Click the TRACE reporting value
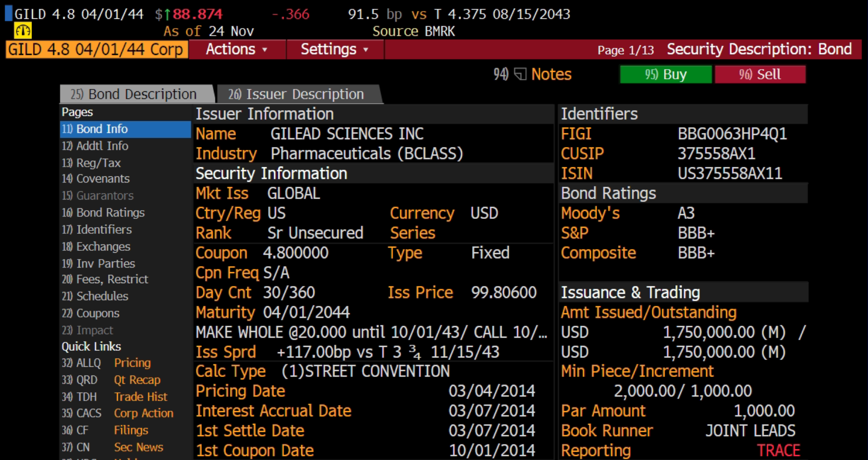 pyautogui.click(x=778, y=450)
